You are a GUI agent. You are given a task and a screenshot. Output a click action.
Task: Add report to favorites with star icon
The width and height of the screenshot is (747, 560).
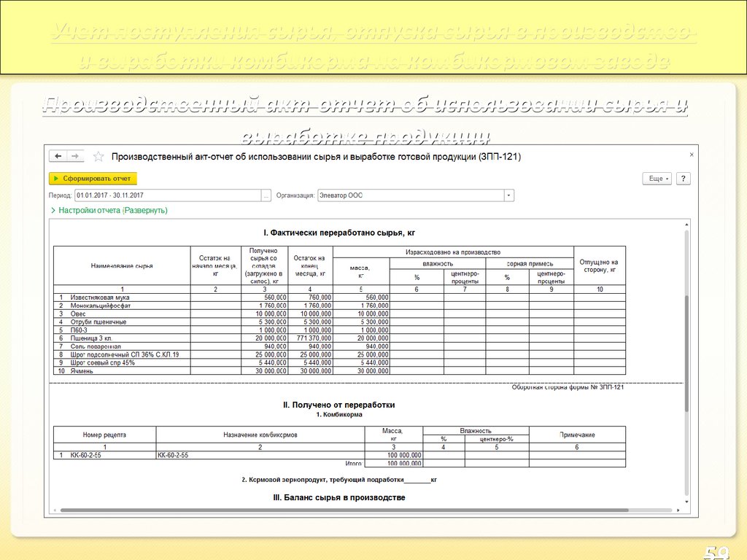tap(98, 157)
